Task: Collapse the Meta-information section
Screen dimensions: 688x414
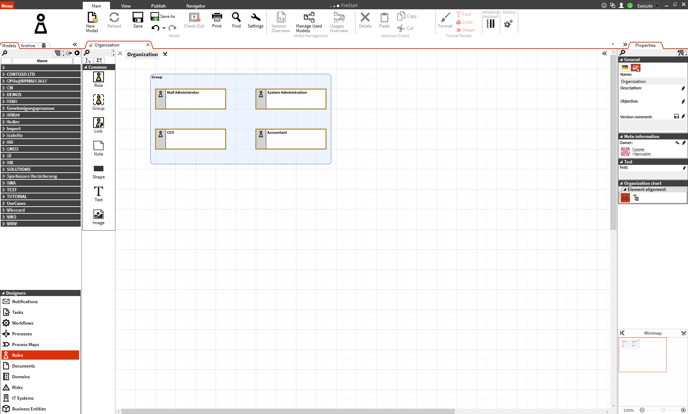Action: pyautogui.click(x=621, y=136)
